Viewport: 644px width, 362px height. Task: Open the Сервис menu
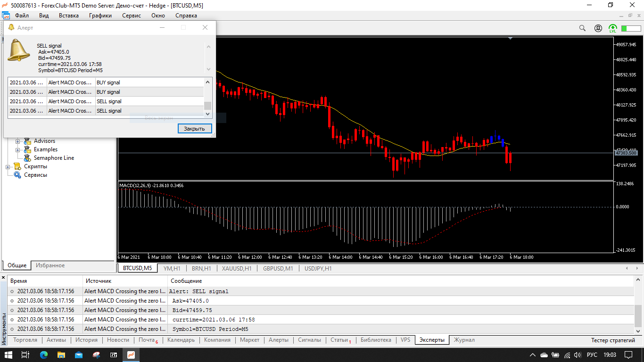pos(132,16)
